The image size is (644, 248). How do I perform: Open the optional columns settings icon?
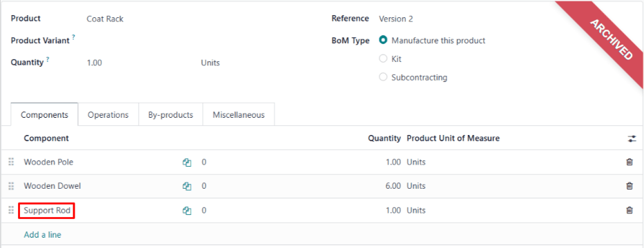pyautogui.click(x=632, y=138)
